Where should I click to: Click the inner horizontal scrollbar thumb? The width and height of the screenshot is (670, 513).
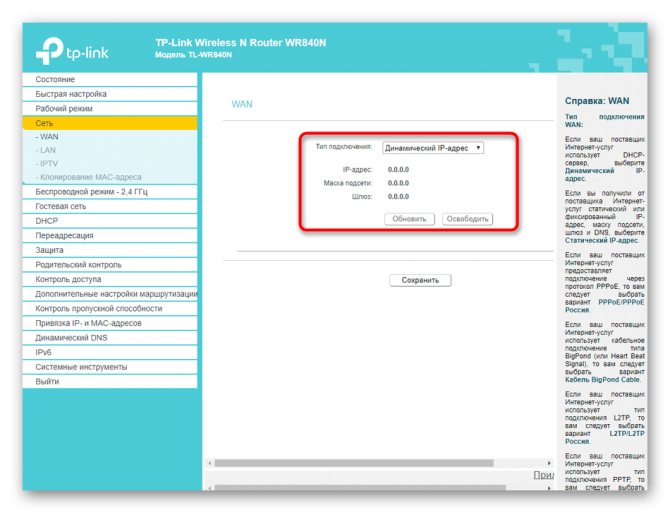(x=354, y=463)
